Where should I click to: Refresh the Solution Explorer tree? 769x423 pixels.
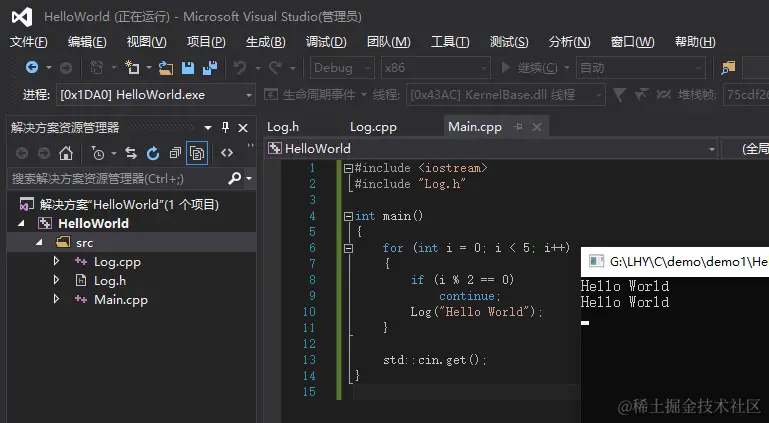click(x=153, y=153)
